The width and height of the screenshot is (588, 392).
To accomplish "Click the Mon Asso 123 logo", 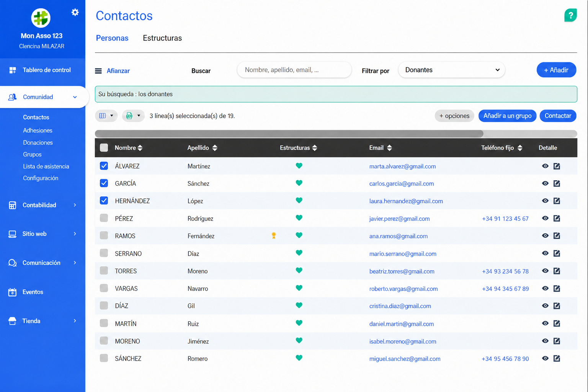I will [x=41, y=18].
